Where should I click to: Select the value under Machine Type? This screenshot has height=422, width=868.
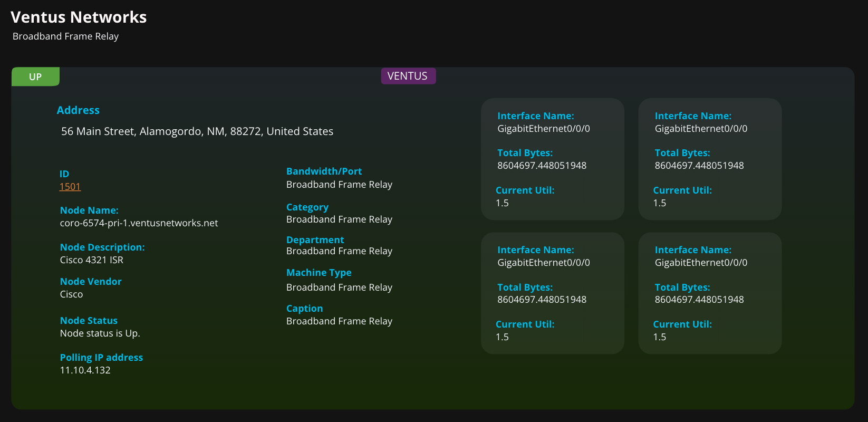(339, 287)
